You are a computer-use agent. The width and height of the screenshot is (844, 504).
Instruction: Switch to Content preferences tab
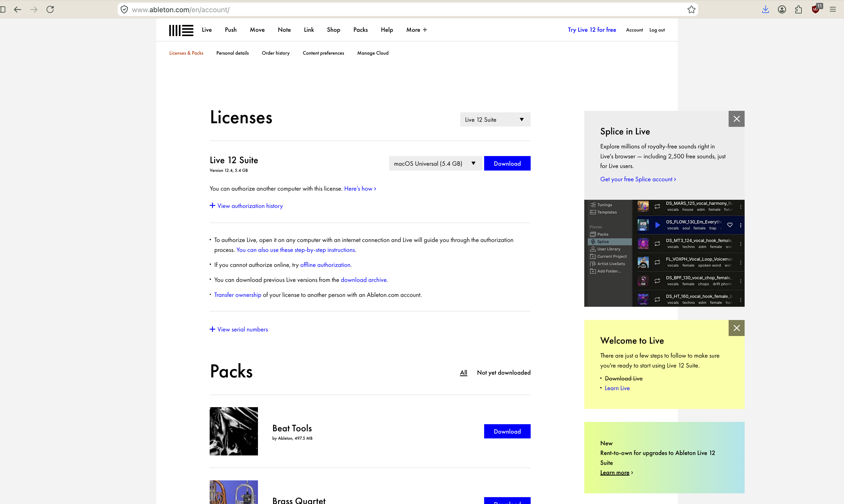pos(323,53)
